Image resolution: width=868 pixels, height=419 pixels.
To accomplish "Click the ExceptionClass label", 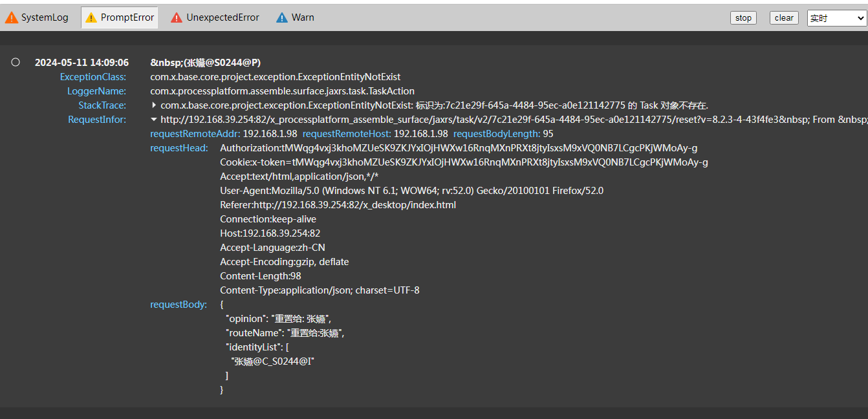I will coord(93,77).
